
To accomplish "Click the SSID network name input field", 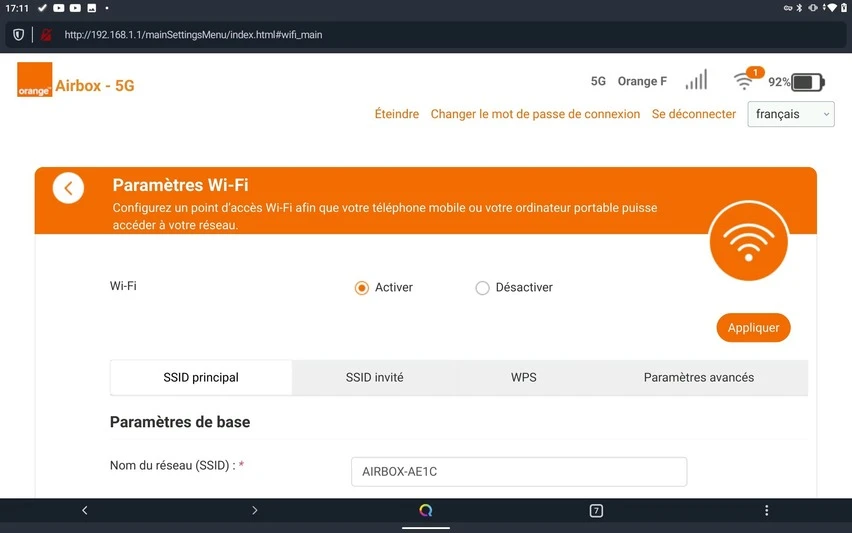I will pyautogui.click(x=519, y=472).
